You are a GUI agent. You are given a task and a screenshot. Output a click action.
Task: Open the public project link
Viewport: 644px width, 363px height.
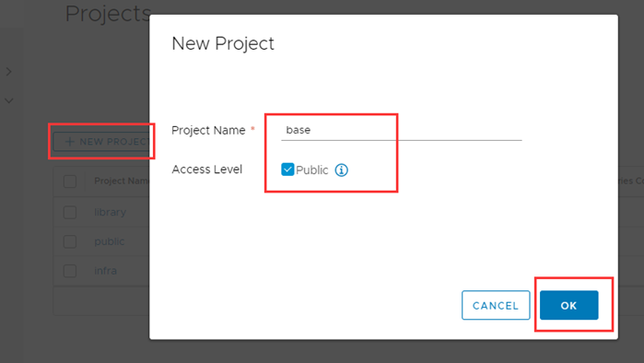(x=110, y=241)
